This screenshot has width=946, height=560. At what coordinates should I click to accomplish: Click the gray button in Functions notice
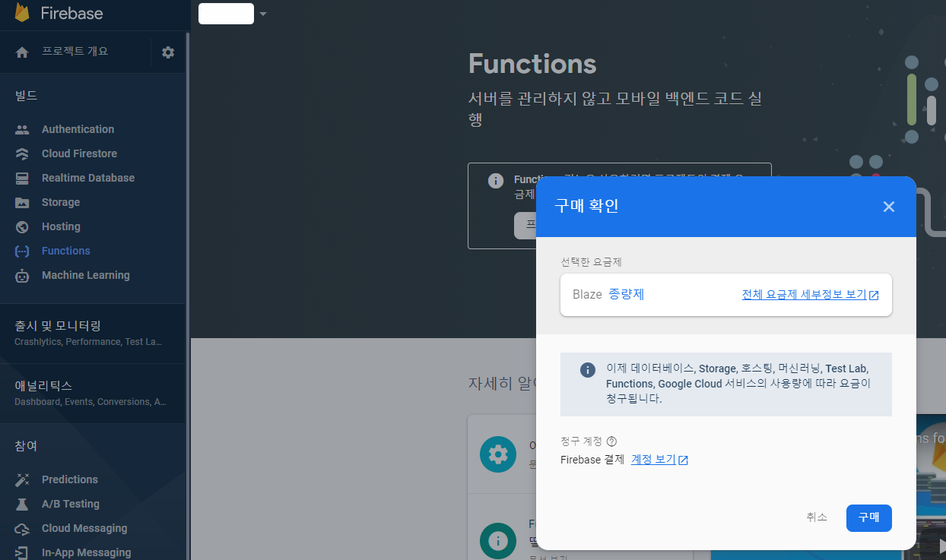coord(525,226)
